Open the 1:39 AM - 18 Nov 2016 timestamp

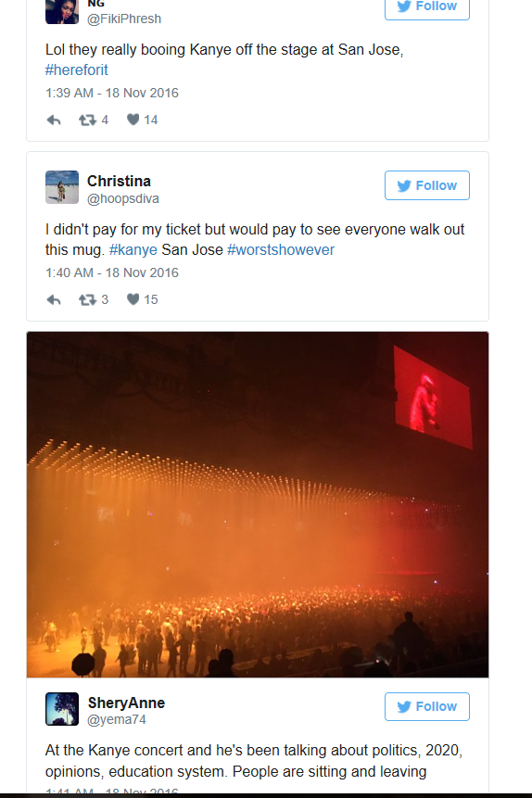click(112, 93)
